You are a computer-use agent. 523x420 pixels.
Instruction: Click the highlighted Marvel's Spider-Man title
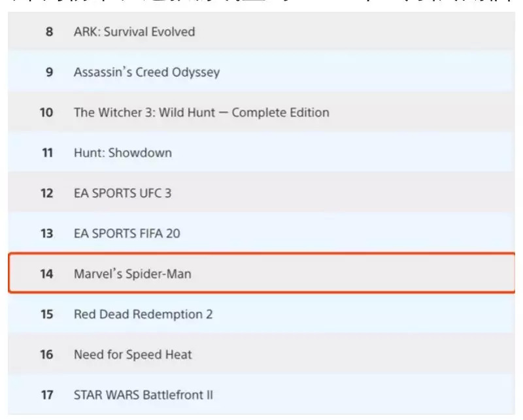(x=133, y=274)
